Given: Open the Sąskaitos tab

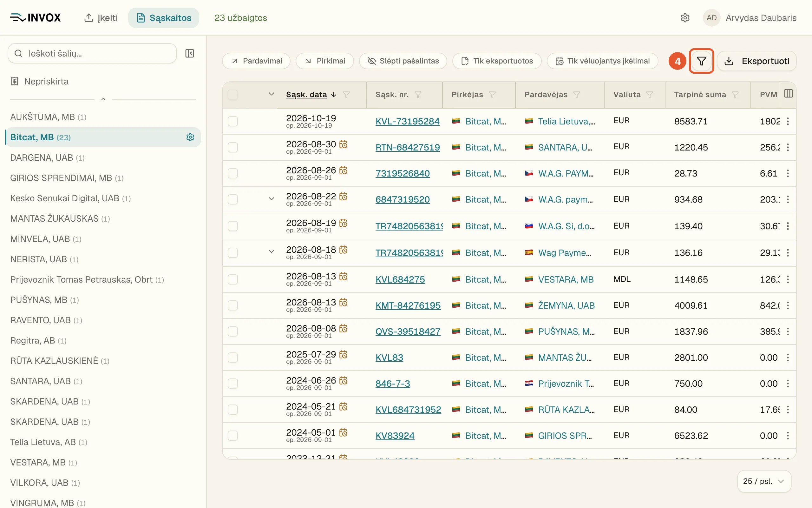Looking at the screenshot, I should 164,18.
